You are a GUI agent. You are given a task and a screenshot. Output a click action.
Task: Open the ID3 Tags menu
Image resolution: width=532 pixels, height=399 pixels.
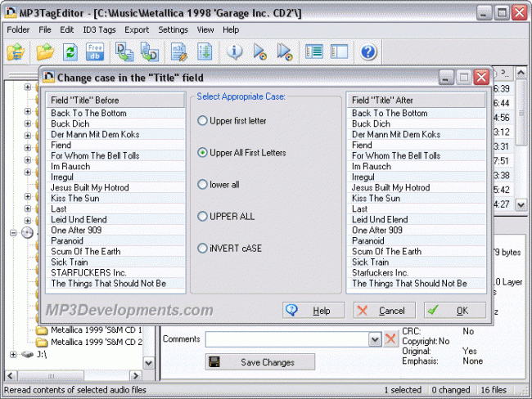tap(99, 29)
